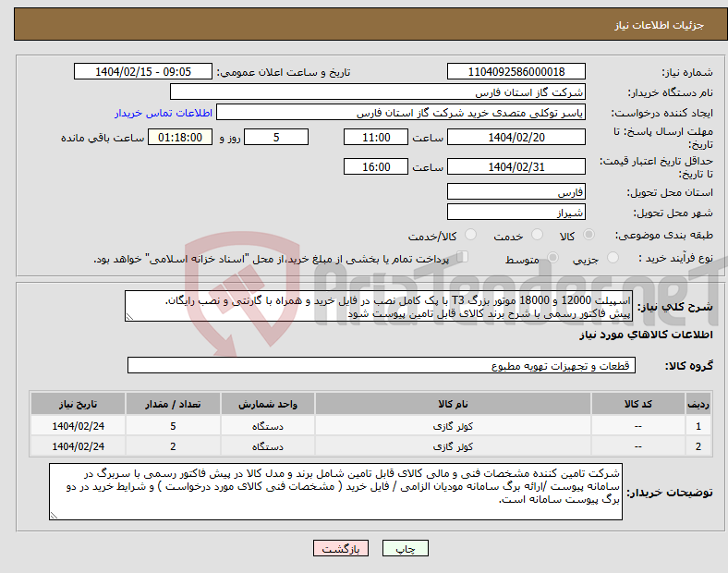Click the اطلاعات کالاهای مورد نیاز heading
Viewport: 728px width, 573px height.
[646, 335]
